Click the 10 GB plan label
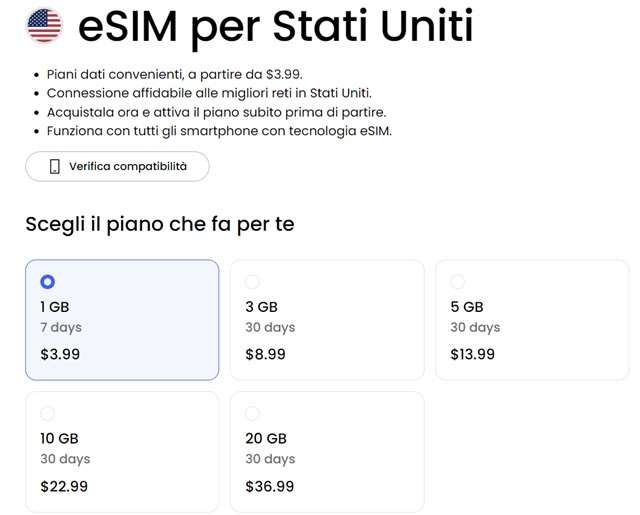The width and height of the screenshot is (640, 515). point(59,438)
